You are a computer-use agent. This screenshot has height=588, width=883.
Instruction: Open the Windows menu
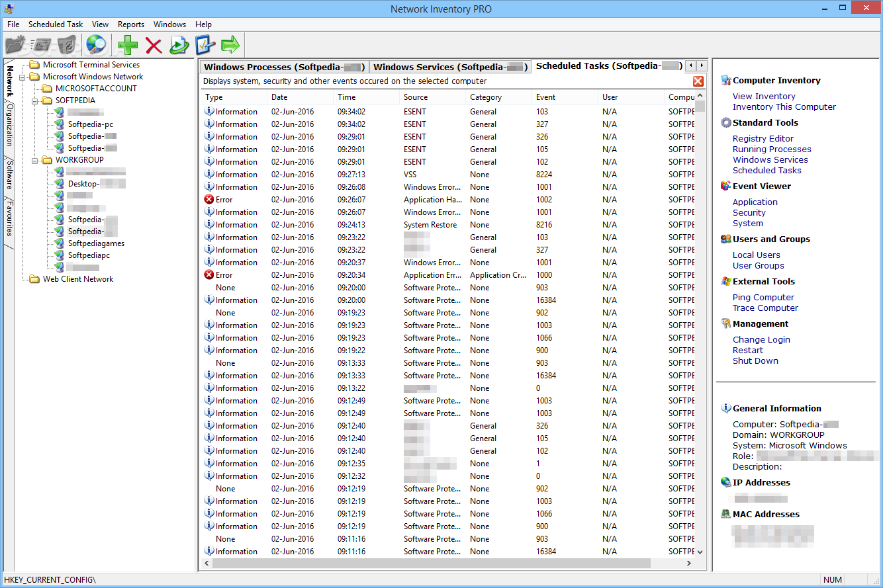click(169, 24)
